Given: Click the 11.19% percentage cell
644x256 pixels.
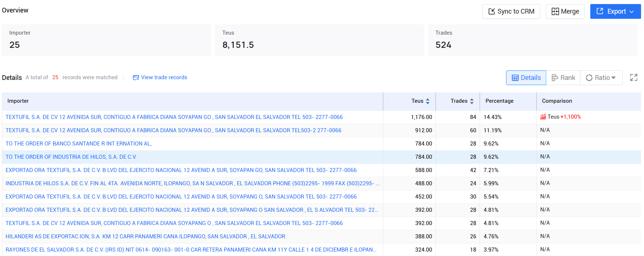Looking at the screenshot, I should pyautogui.click(x=492, y=130).
